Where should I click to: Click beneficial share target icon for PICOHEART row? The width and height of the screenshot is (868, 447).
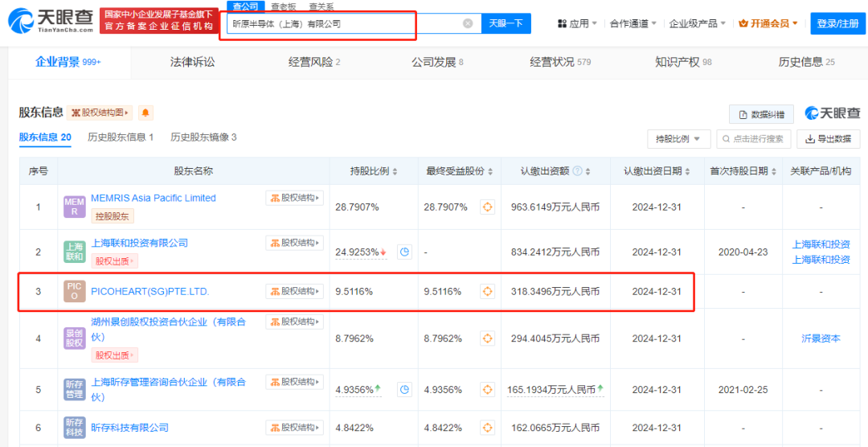point(487,291)
